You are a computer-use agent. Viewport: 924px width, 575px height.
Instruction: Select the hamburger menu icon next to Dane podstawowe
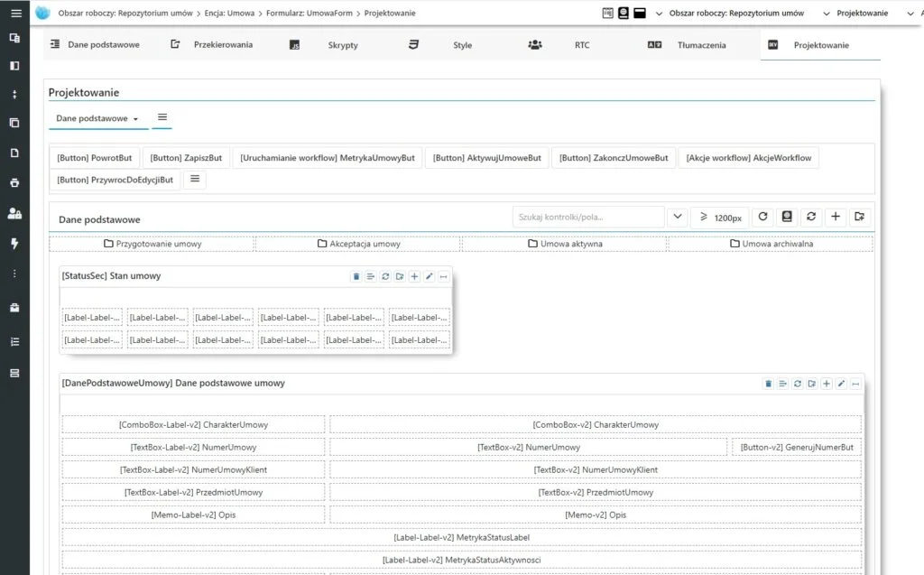pyautogui.click(x=161, y=117)
